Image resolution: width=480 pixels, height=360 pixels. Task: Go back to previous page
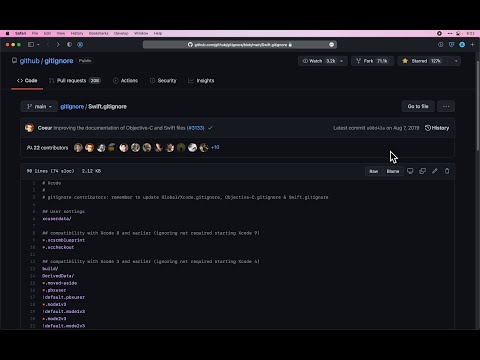48,44
